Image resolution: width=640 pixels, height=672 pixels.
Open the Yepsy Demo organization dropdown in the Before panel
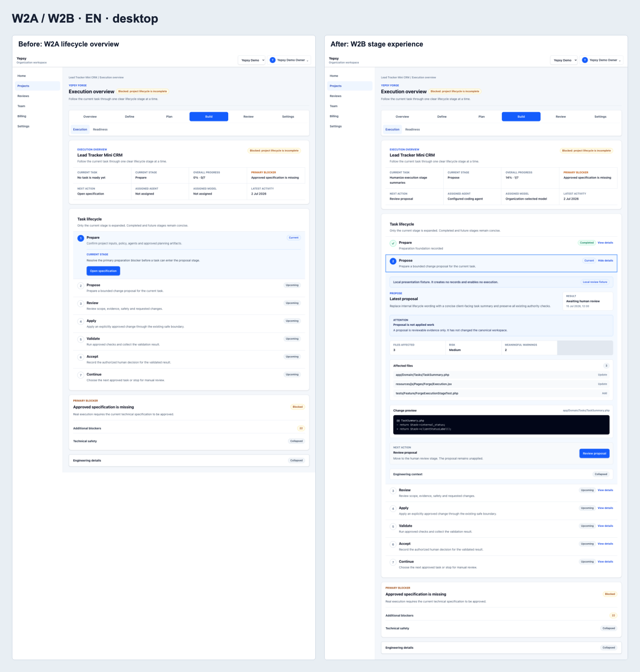tap(252, 60)
